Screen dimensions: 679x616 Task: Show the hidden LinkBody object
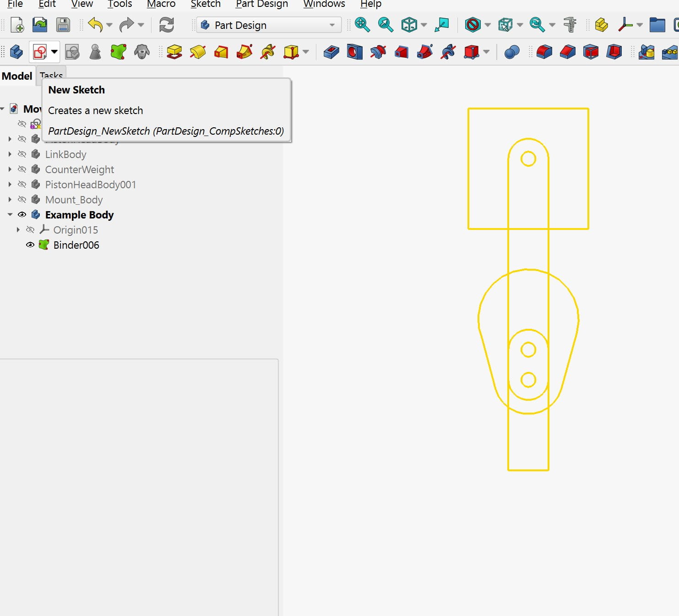click(22, 154)
